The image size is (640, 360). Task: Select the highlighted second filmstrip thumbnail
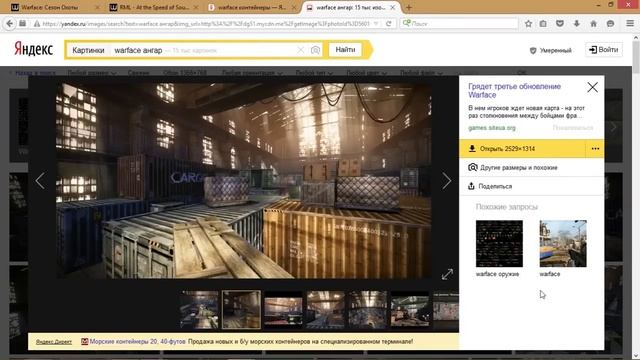click(241, 309)
